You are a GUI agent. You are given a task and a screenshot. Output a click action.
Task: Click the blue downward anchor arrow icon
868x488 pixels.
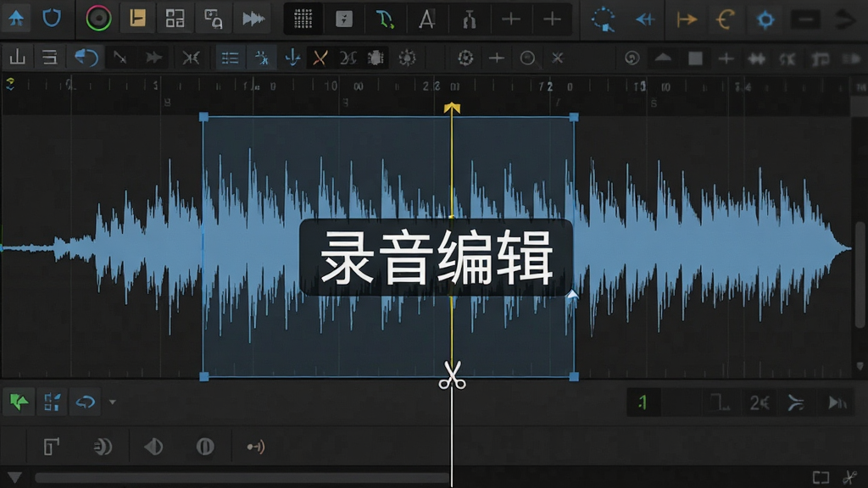click(292, 58)
